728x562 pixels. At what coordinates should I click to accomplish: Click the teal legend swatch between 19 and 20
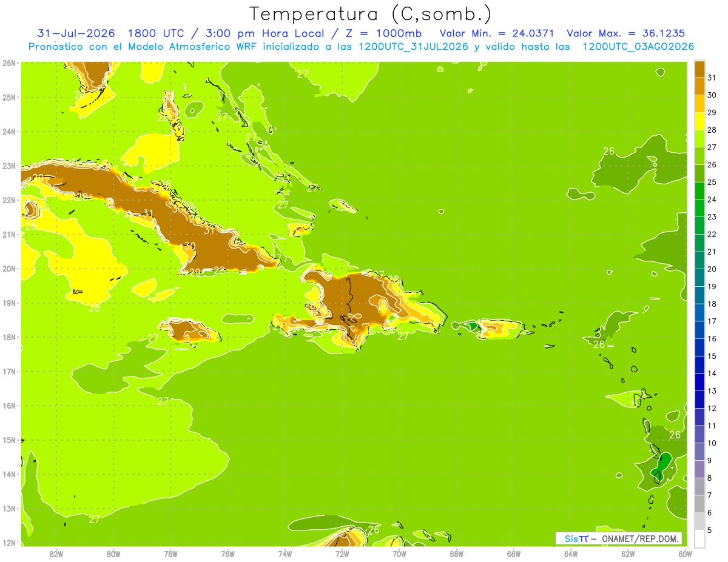click(699, 278)
